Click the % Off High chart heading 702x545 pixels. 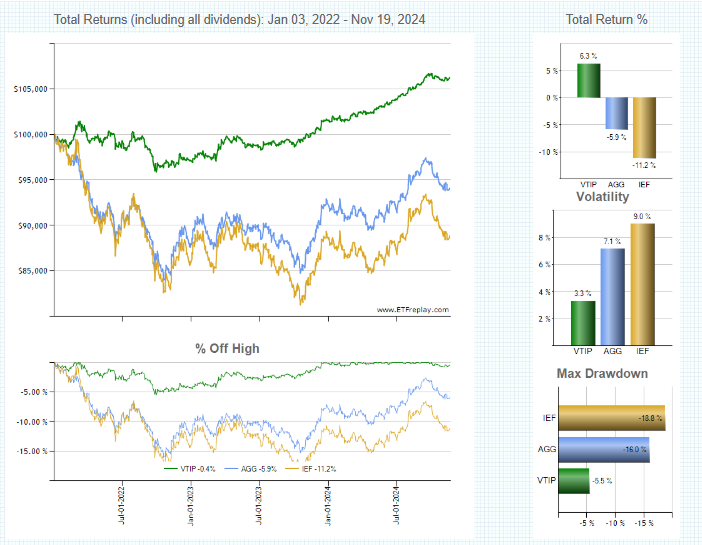coord(228,348)
